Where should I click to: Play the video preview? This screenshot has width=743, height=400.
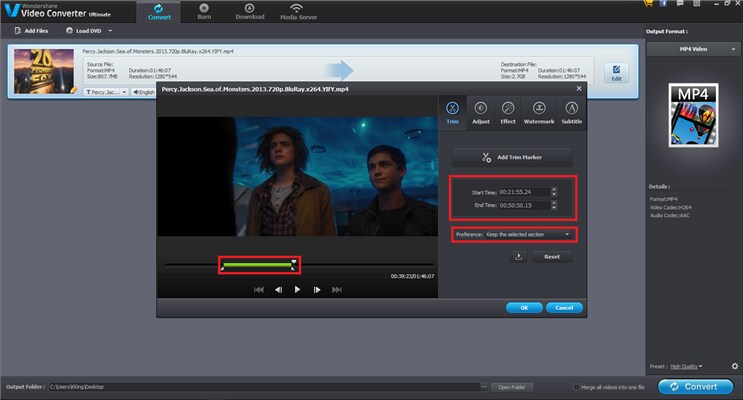(297, 290)
